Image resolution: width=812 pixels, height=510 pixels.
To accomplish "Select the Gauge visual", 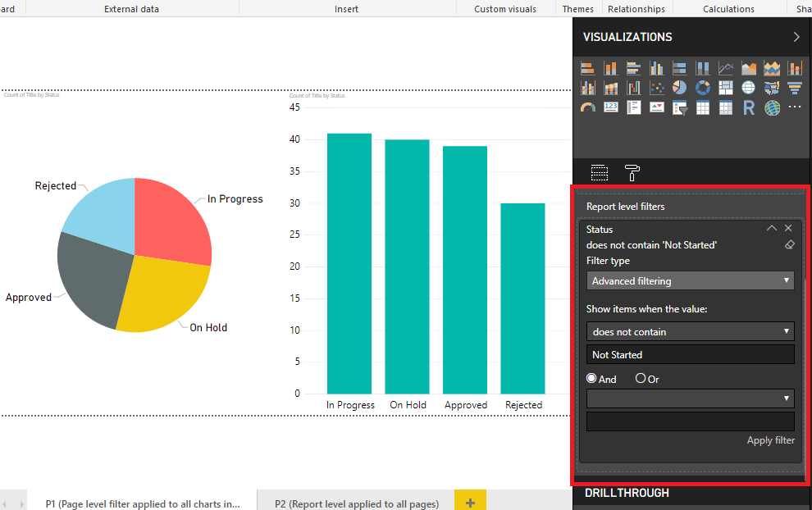I will click(588, 107).
